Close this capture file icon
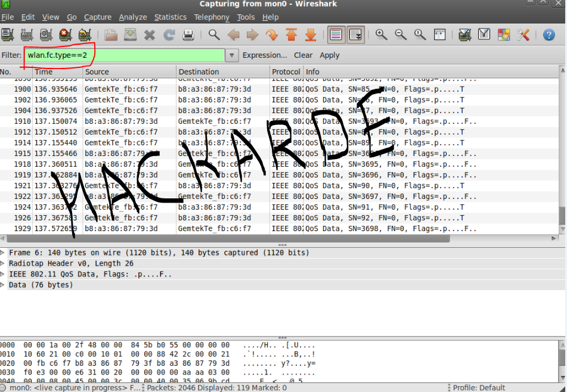Screen dimensions: 567x392 (149, 35)
